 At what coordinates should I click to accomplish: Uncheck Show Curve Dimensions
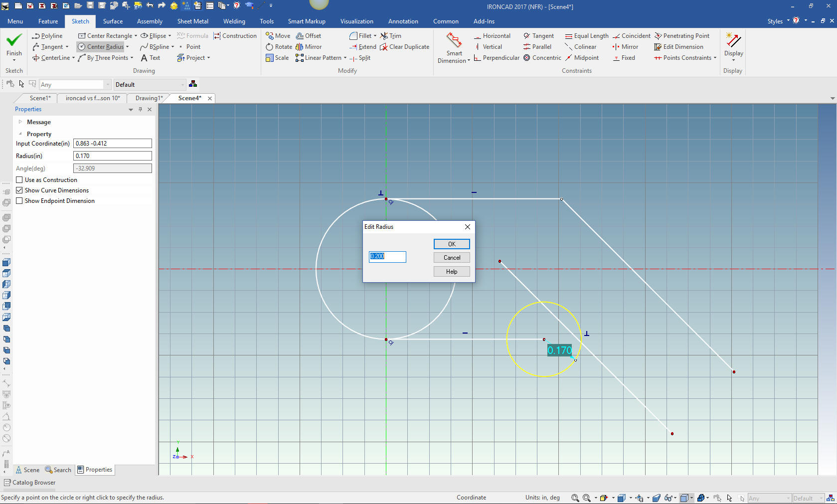click(x=19, y=190)
